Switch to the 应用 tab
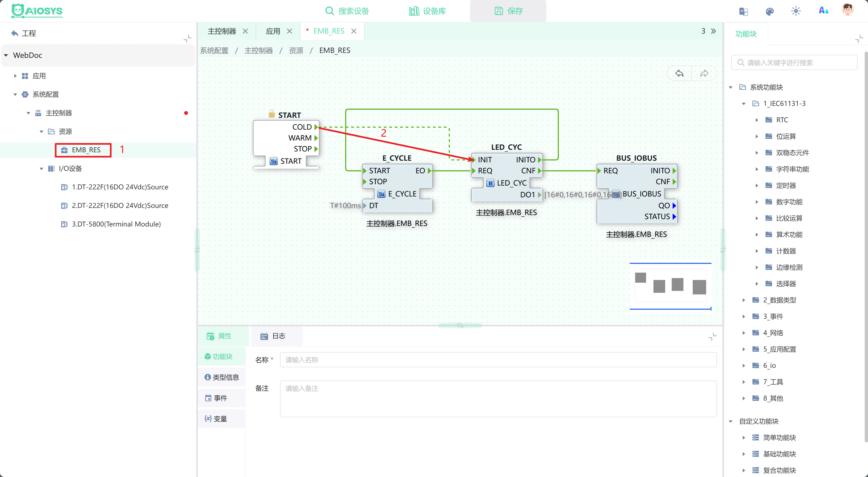This screenshot has width=868, height=477. (273, 31)
